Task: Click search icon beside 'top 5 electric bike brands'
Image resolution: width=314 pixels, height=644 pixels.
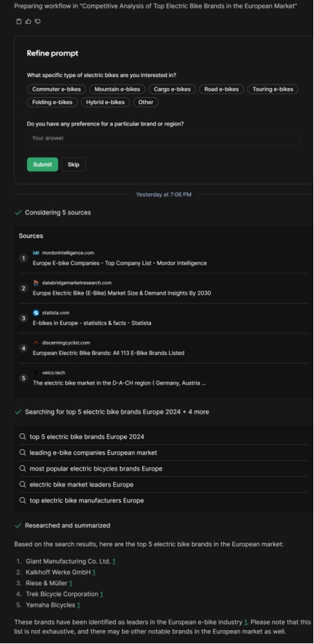Action: pyautogui.click(x=23, y=437)
